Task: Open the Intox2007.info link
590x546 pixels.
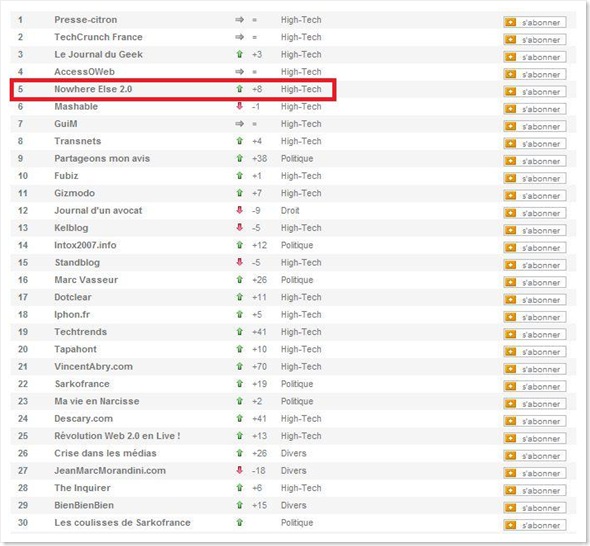Action: click(85, 245)
